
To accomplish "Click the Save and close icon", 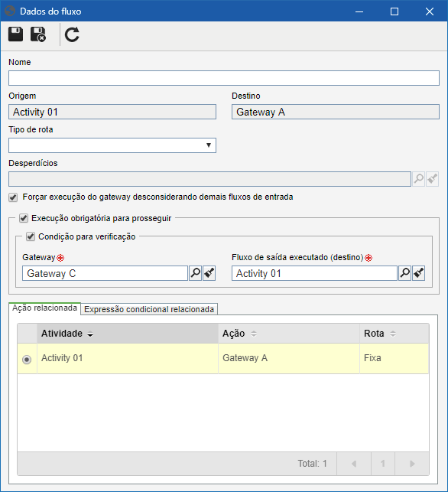I will 38,34.
